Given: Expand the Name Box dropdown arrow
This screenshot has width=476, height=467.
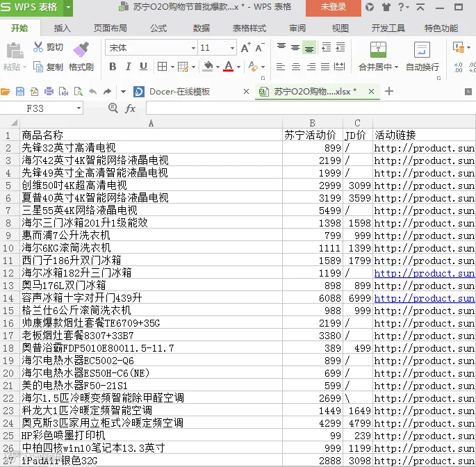Looking at the screenshot, I should pos(79,108).
